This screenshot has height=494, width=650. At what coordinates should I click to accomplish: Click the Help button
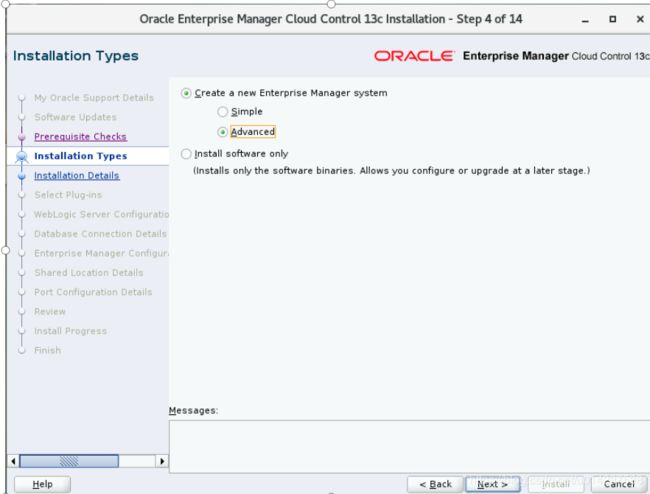click(42, 484)
